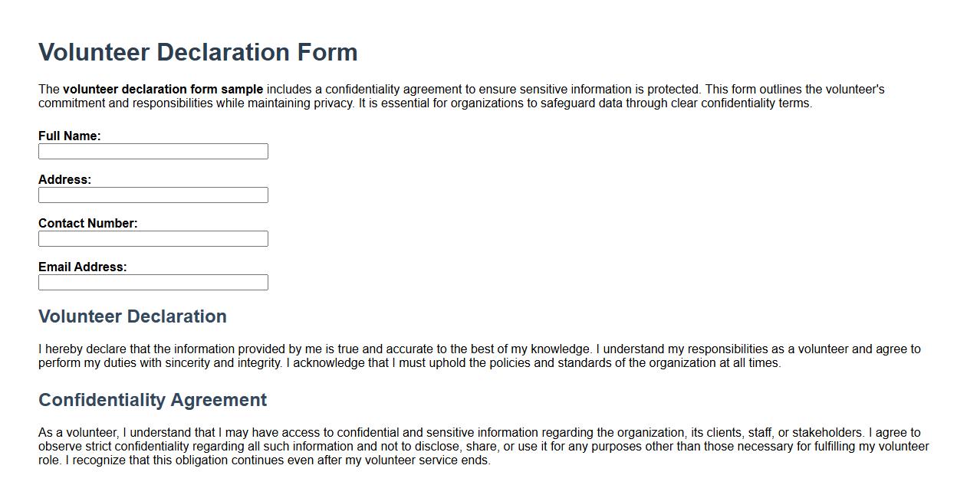Click the Confidentiality Agreement section heading
The width and height of the screenshot is (980, 498).
tap(152, 399)
